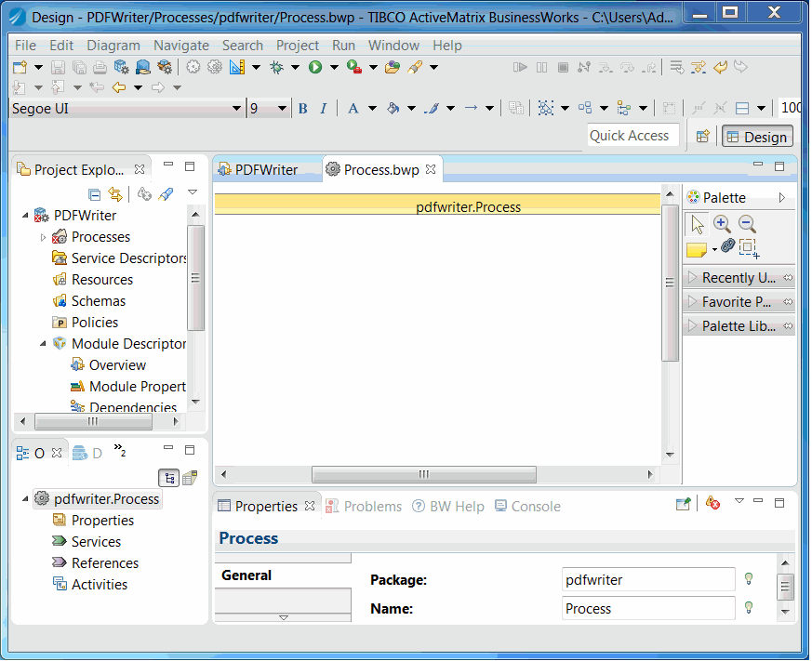Click the Pin property view icon
Screen dimensions: 812x661
pos(683,504)
